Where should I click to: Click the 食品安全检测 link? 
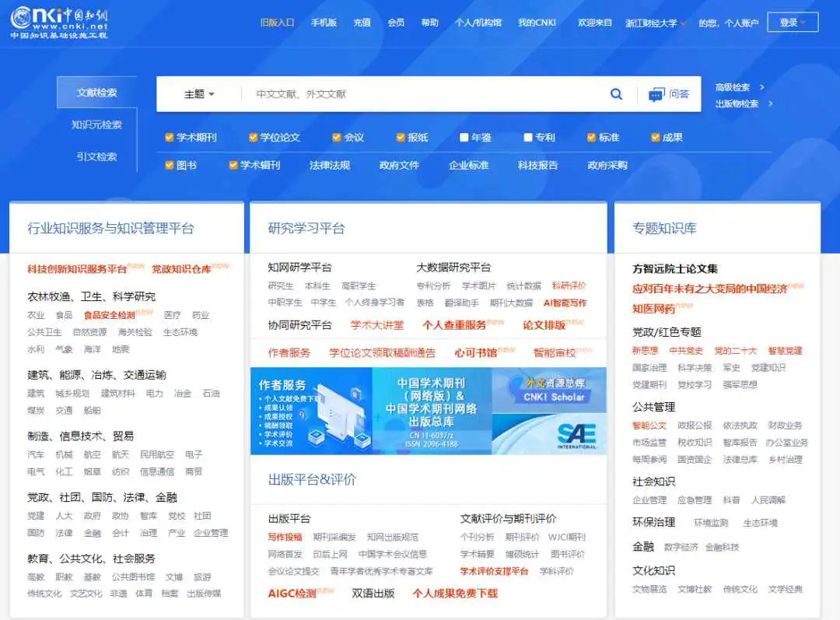point(110,315)
